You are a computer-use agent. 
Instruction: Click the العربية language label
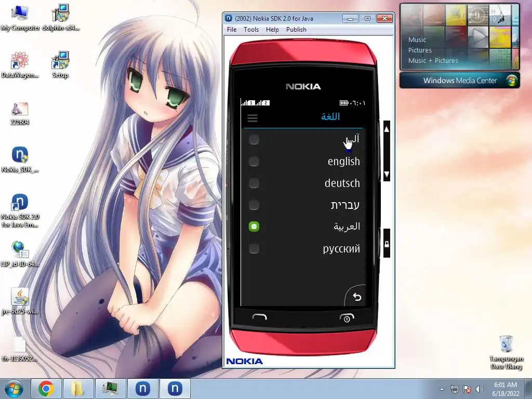347,227
